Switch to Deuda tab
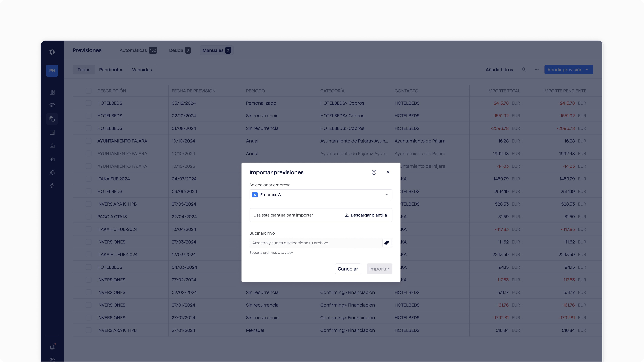 pos(180,50)
